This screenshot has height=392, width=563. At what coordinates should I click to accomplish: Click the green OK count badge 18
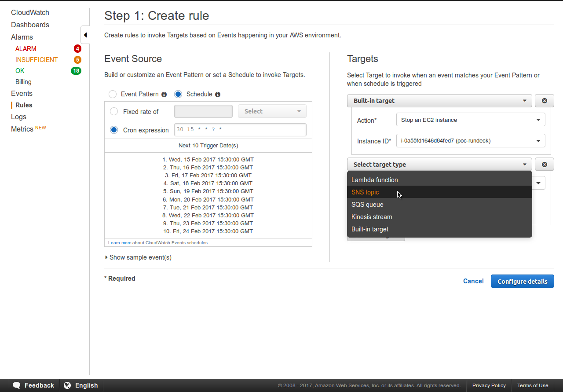click(76, 71)
